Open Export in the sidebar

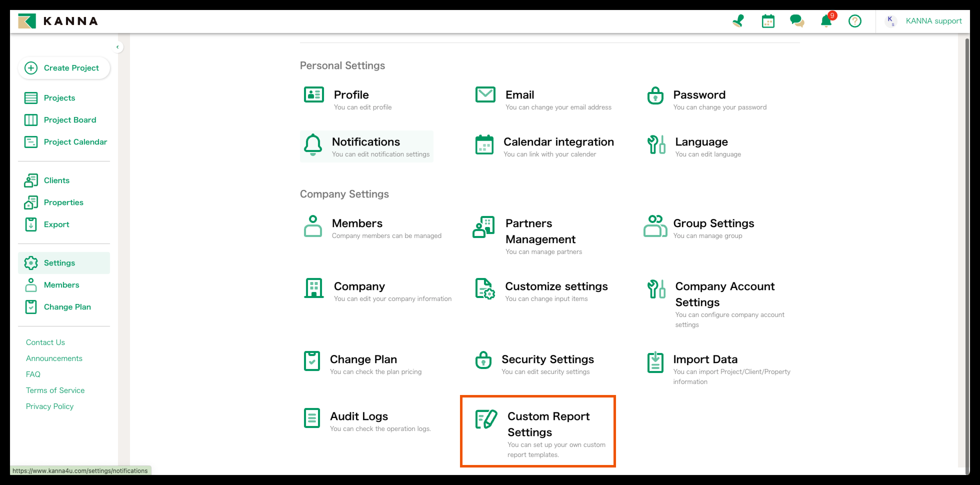coord(56,224)
